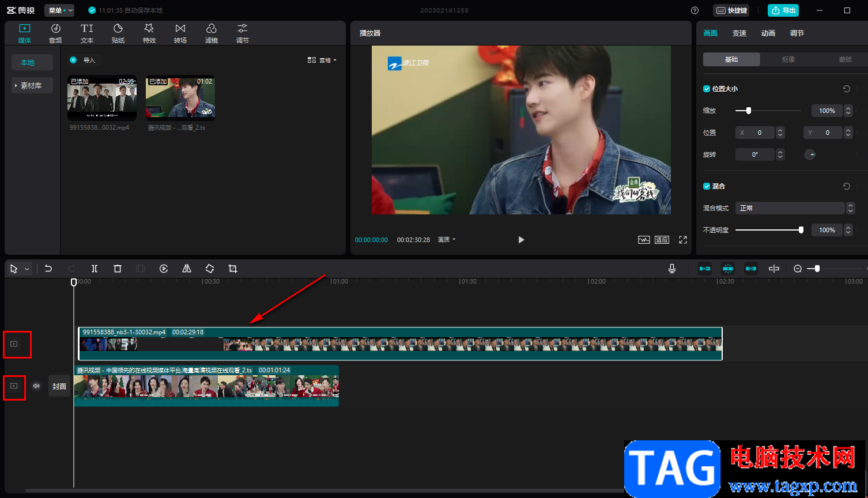Reset the 位置大小 settings
This screenshot has height=498, width=868.
(846, 89)
